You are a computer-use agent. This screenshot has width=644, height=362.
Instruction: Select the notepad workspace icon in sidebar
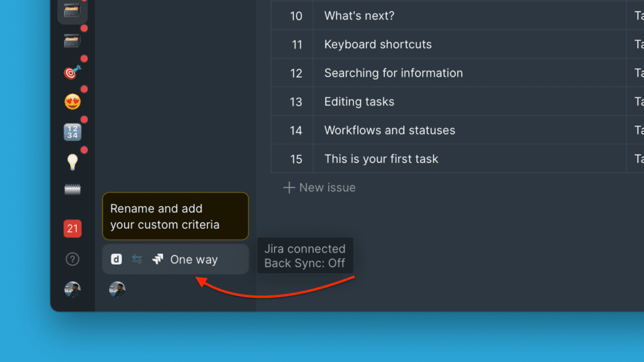coord(72,190)
